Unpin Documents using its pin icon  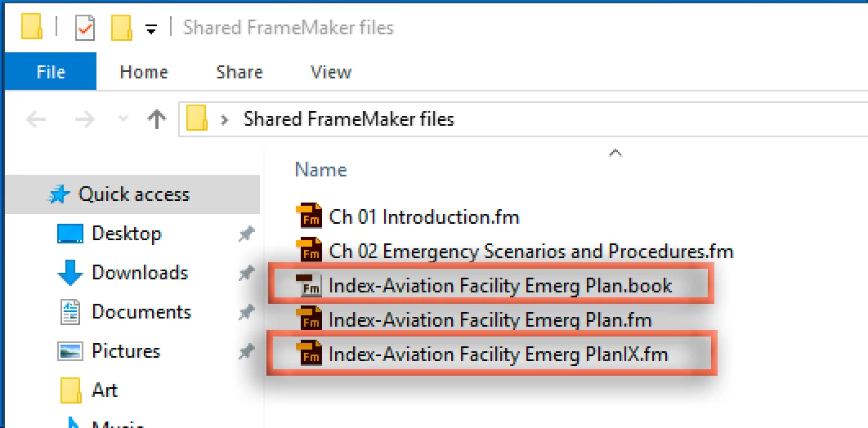tap(246, 313)
